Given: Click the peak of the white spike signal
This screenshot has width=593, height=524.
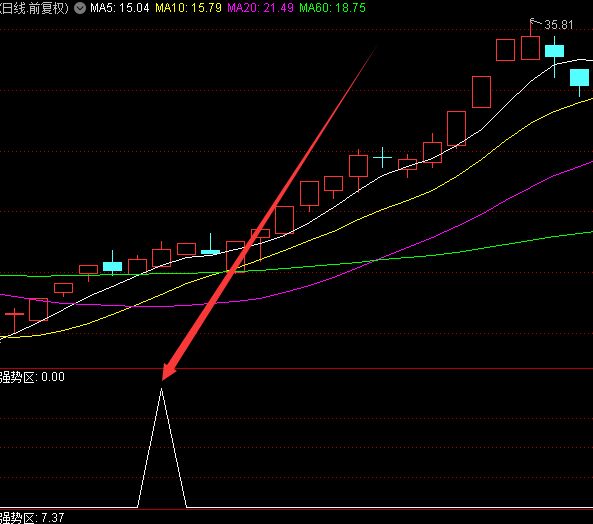Looking at the screenshot, I should [x=161, y=388].
